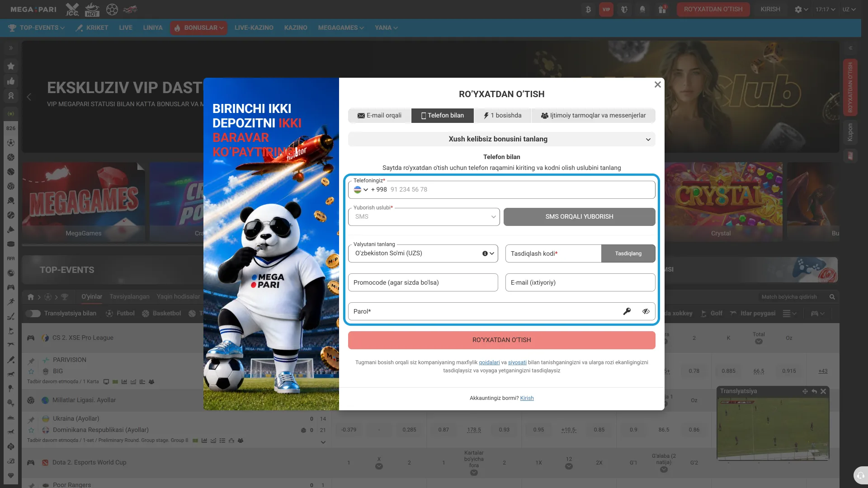Click the E-mail (ixtiyoriy) input field
The height and width of the screenshot is (488, 868).
click(x=580, y=282)
